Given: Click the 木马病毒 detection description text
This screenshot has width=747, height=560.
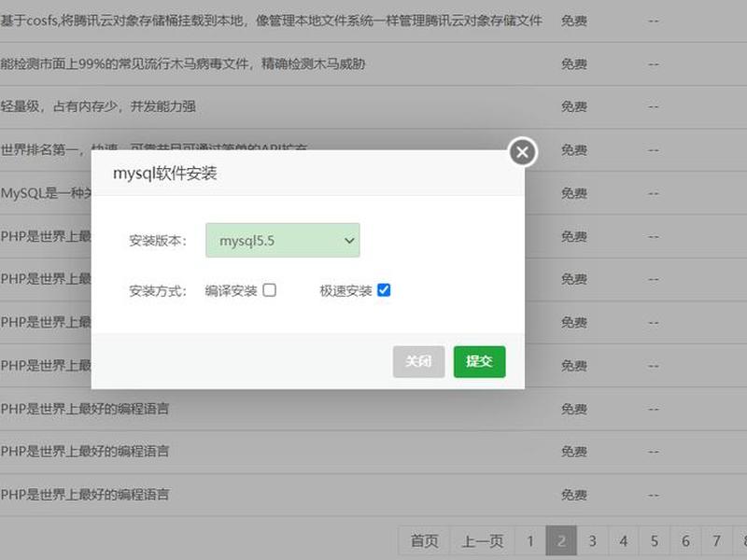Looking at the screenshot, I should [182, 63].
